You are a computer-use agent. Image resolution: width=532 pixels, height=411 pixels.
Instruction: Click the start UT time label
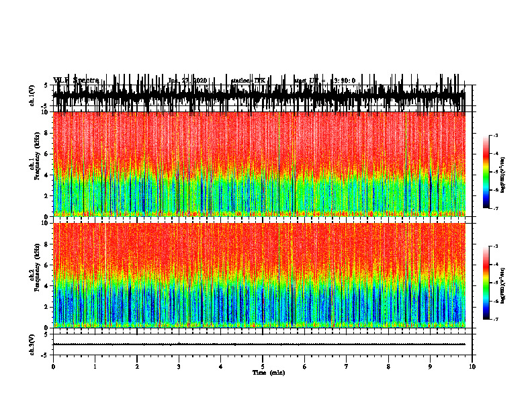point(324,81)
